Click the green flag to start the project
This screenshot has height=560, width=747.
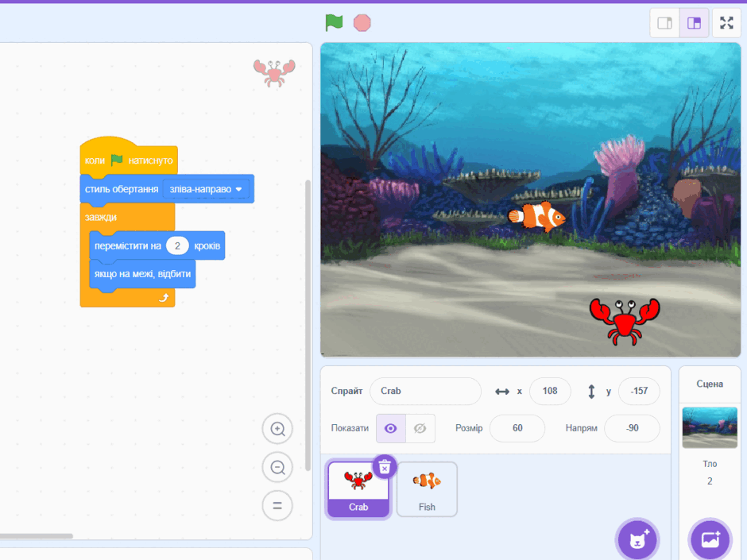point(334,22)
